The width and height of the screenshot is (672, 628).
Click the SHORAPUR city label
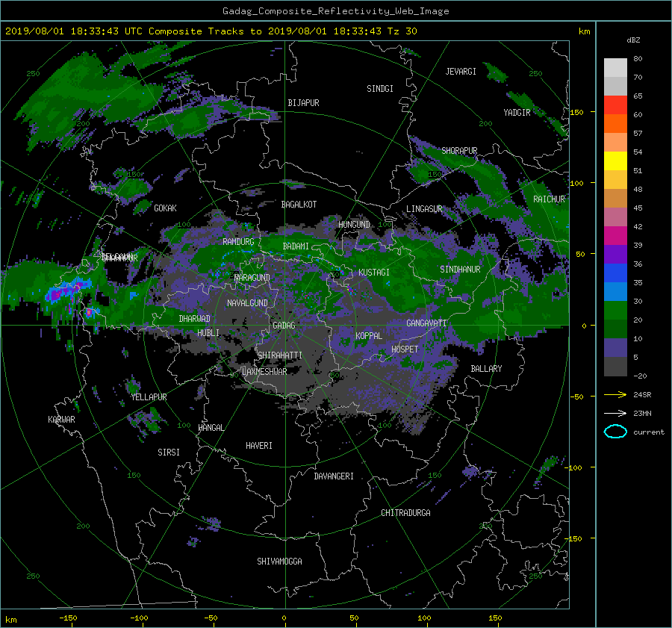(x=459, y=151)
